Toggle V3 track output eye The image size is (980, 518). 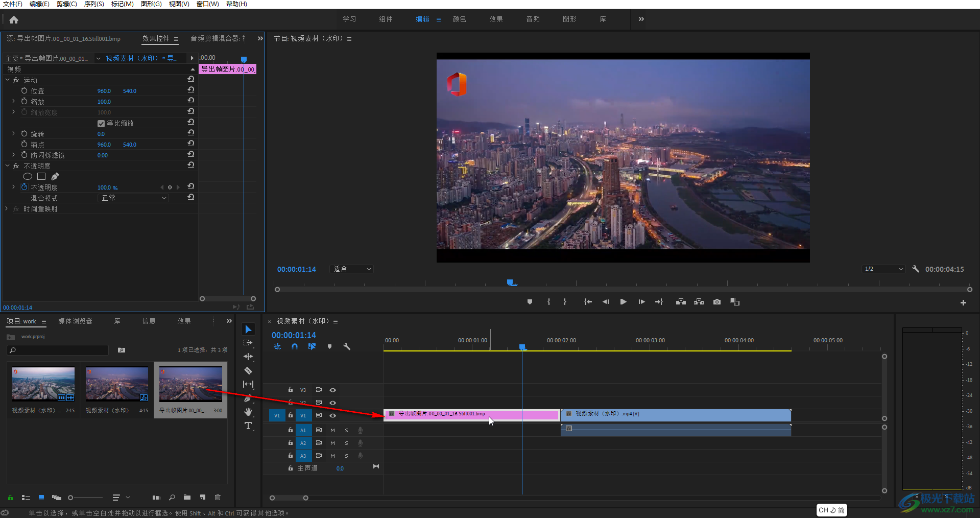332,390
